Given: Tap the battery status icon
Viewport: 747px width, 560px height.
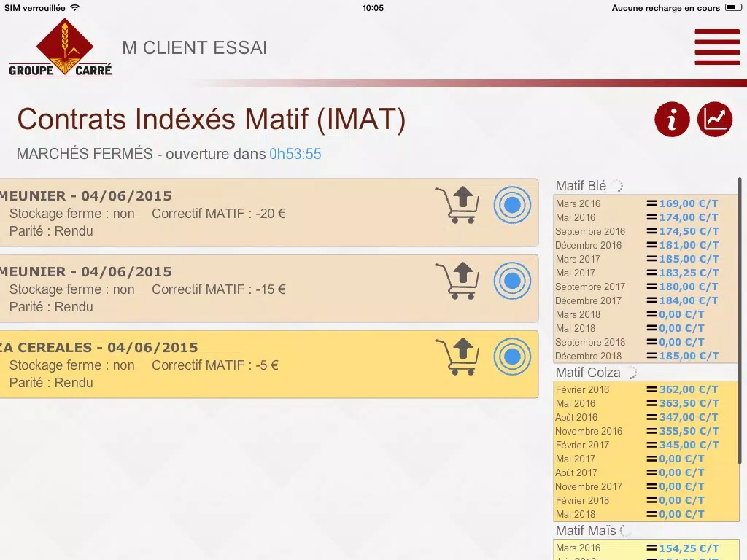Looking at the screenshot, I should pyautogui.click(x=733, y=7).
